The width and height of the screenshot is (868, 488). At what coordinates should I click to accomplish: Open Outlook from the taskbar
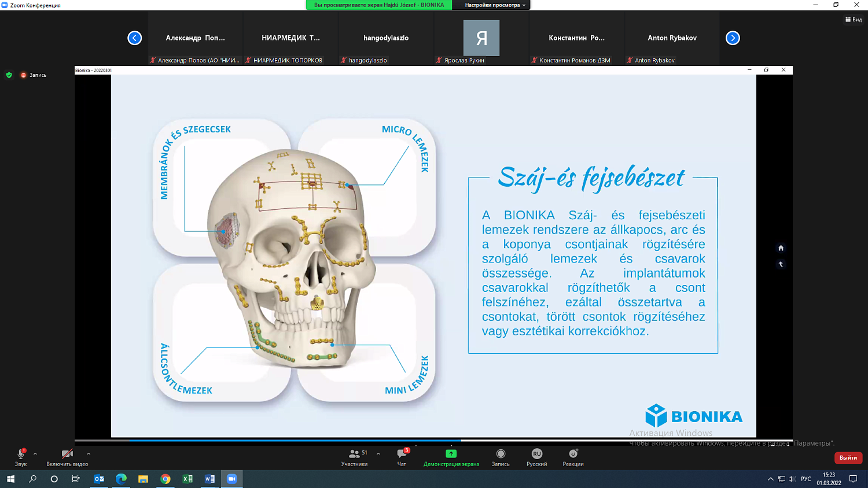(x=99, y=479)
